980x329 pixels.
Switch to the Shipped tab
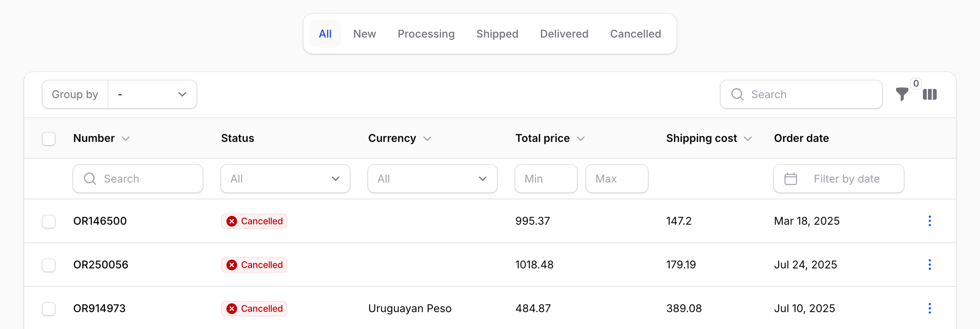click(497, 34)
